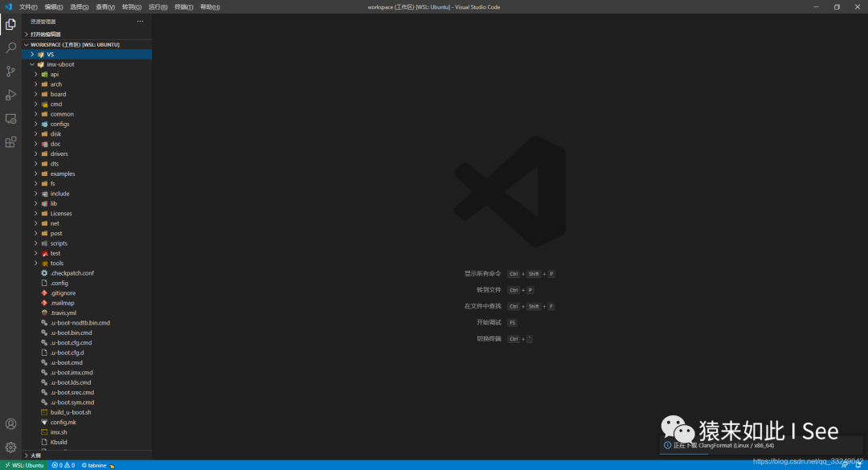Expand the common folder

[87, 114]
